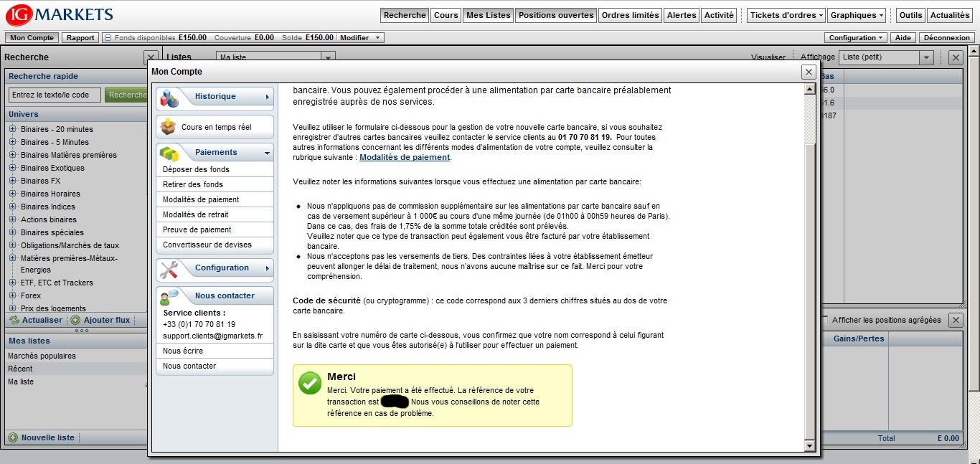Click the Actualités button
980x464 pixels.
[950, 15]
